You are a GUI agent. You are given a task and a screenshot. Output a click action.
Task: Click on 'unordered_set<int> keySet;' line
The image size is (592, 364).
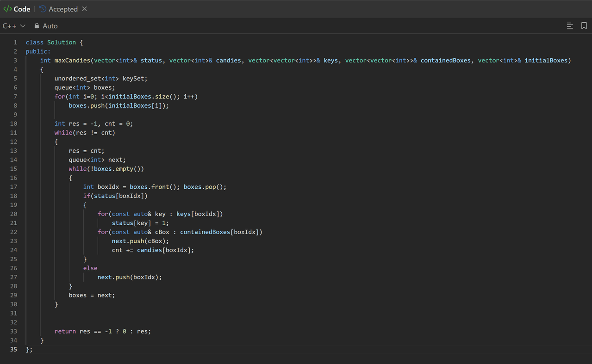100,79
